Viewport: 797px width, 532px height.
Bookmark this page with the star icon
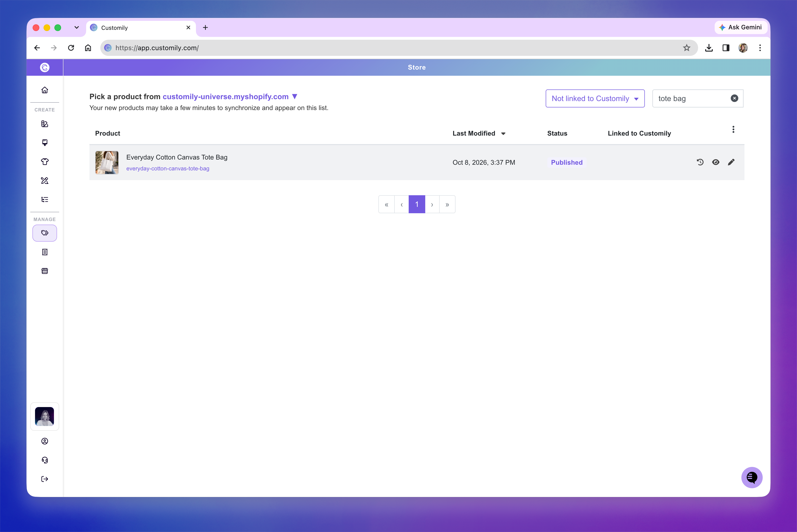[686, 48]
